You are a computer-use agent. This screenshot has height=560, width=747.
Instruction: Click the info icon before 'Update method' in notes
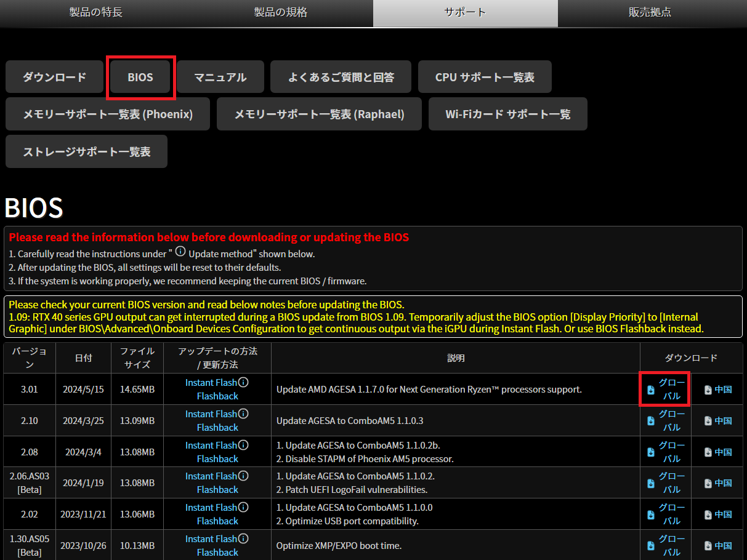[180, 252]
